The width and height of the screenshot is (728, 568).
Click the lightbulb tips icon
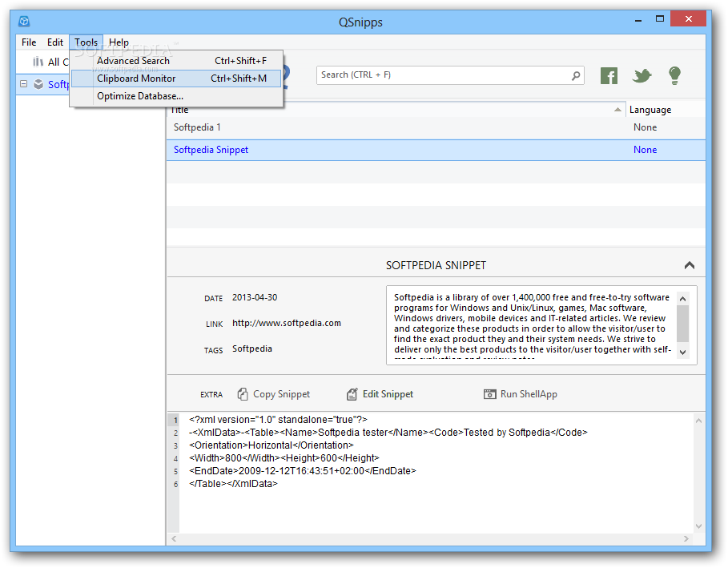click(x=674, y=75)
